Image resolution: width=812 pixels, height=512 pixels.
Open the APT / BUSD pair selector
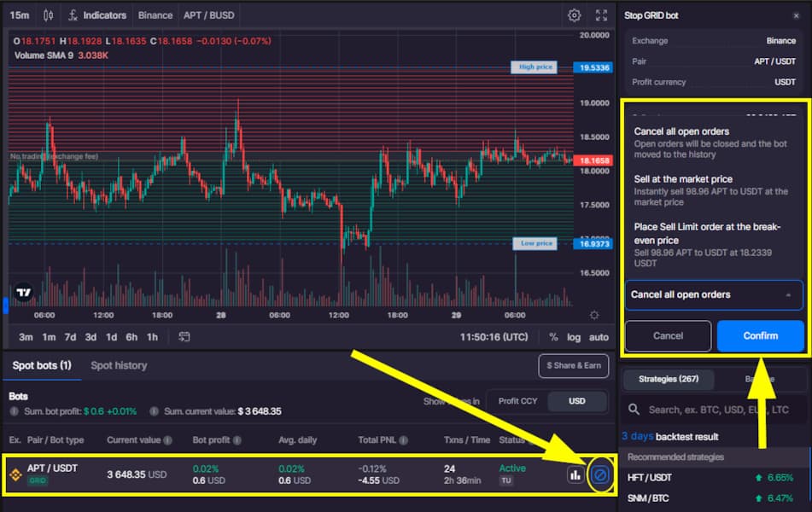[208, 15]
